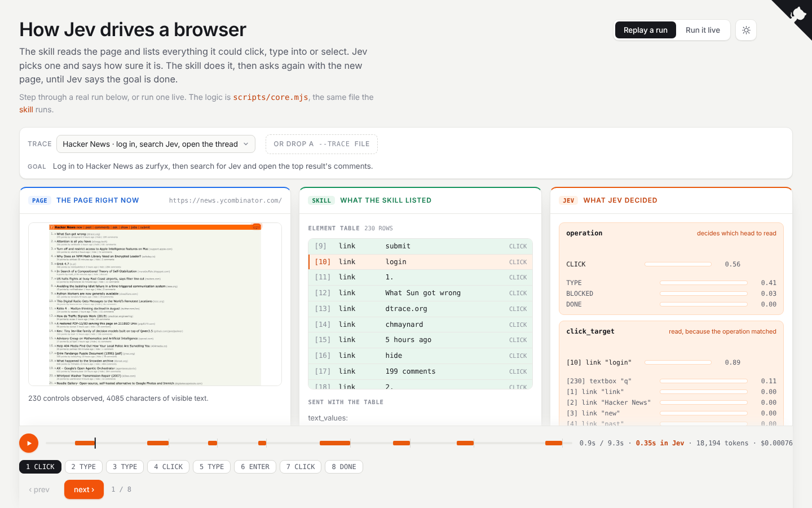Switch to Run it live mode
812x508 pixels.
point(703,30)
